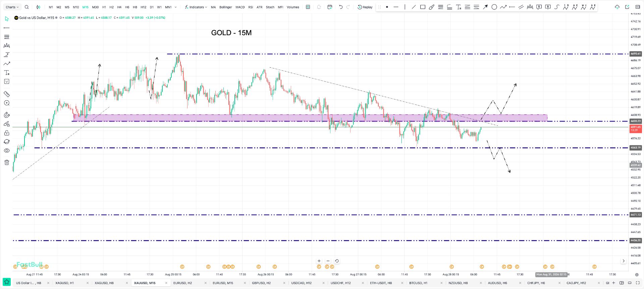
Task: Select the D1 timeframe
Action: [x=152, y=7]
